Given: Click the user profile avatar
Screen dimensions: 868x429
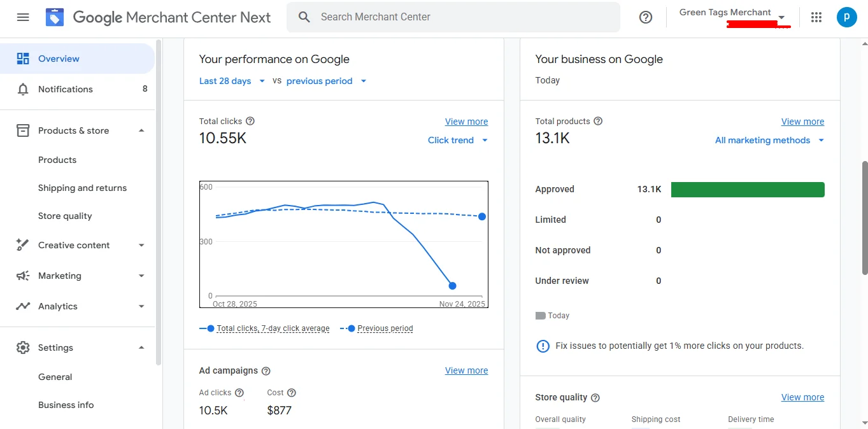Looking at the screenshot, I should 846,17.
